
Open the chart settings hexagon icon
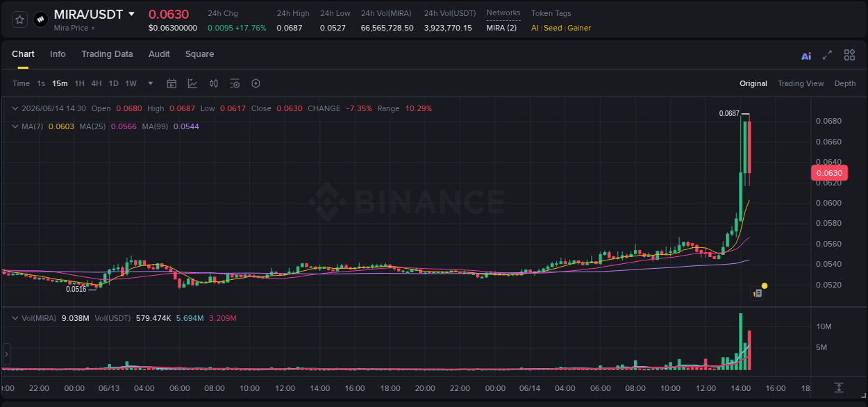[256, 83]
